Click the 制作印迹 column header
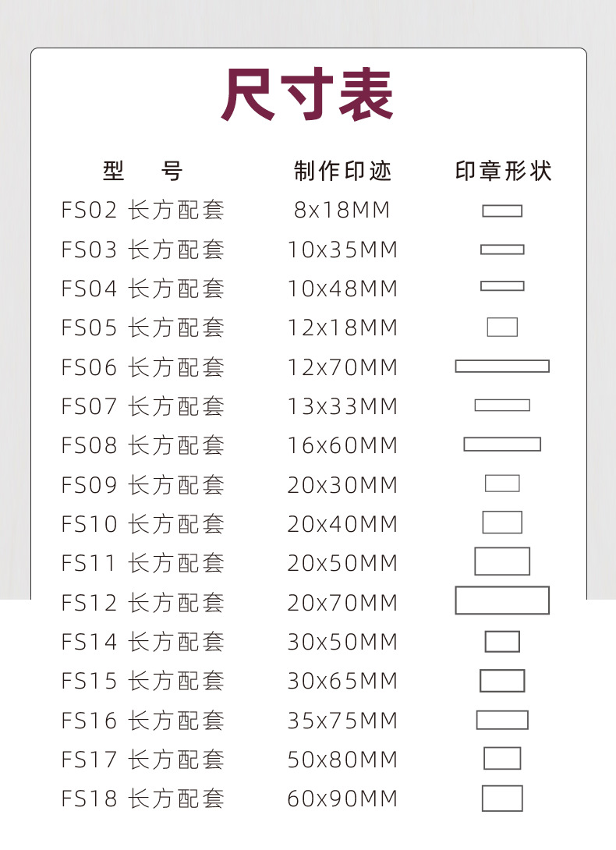Image resolution: width=616 pixels, height=850 pixels. pyautogui.click(x=343, y=171)
